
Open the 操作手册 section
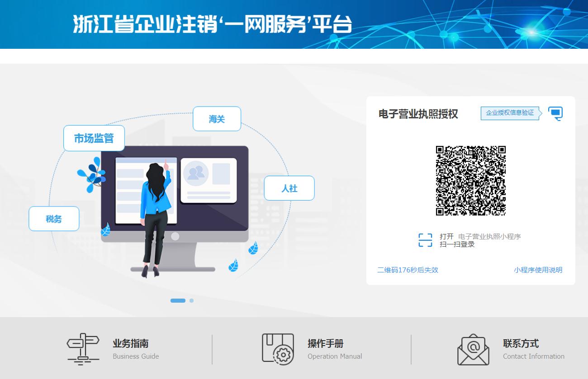[x=326, y=344]
